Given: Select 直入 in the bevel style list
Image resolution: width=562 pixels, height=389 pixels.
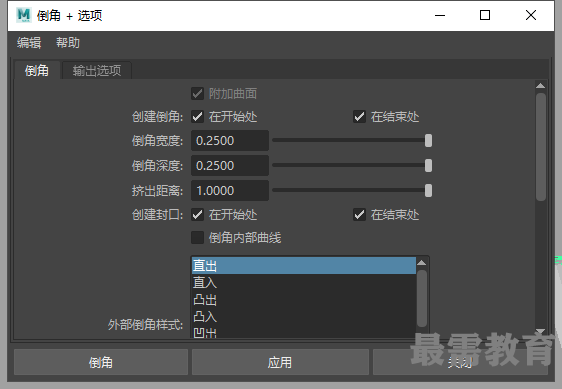Looking at the screenshot, I should (x=304, y=283).
